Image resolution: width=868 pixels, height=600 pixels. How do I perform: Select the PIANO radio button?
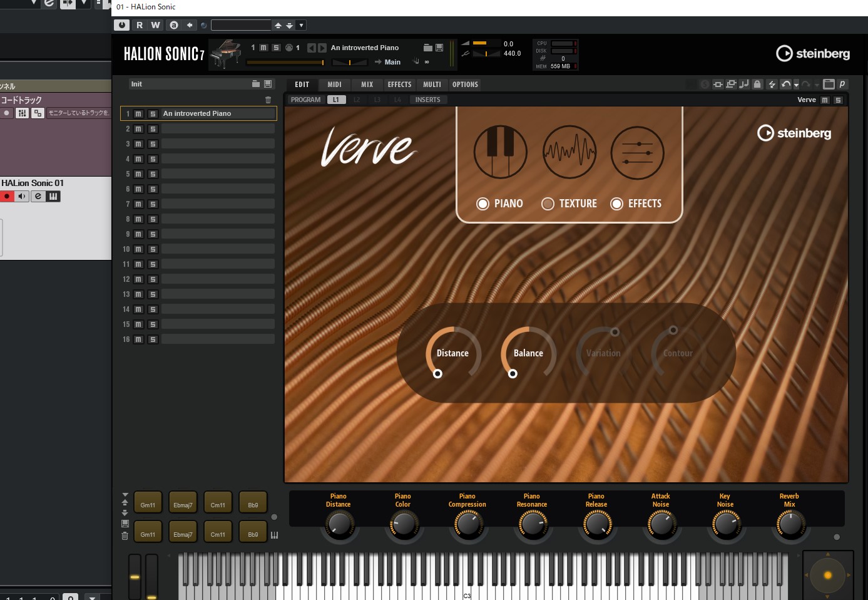point(483,204)
